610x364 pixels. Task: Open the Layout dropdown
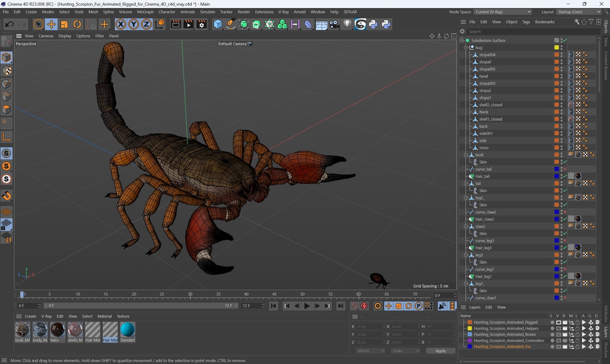click(579, 12)
